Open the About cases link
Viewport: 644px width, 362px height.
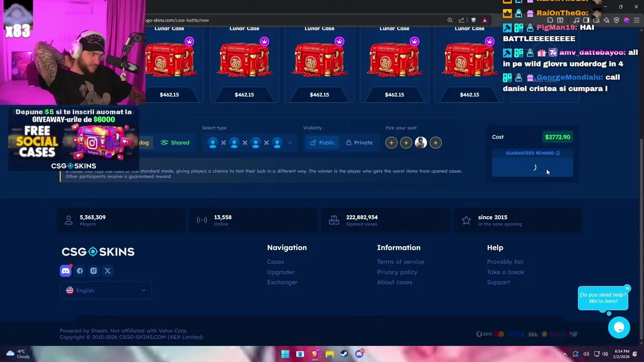394,282
